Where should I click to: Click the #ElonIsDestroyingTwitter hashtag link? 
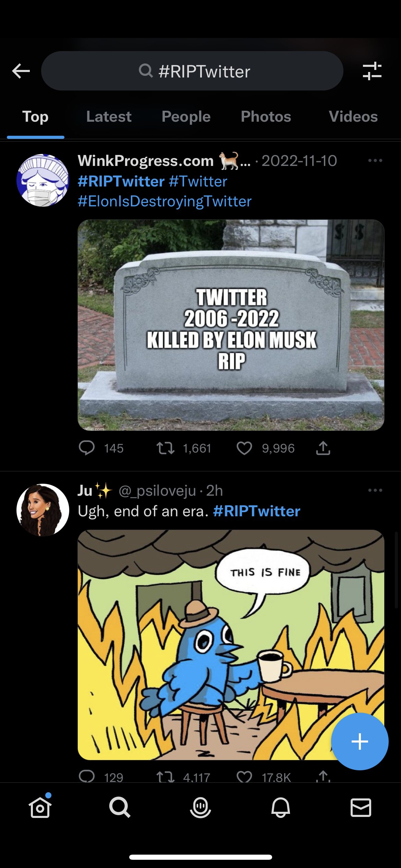coord(165,201)
